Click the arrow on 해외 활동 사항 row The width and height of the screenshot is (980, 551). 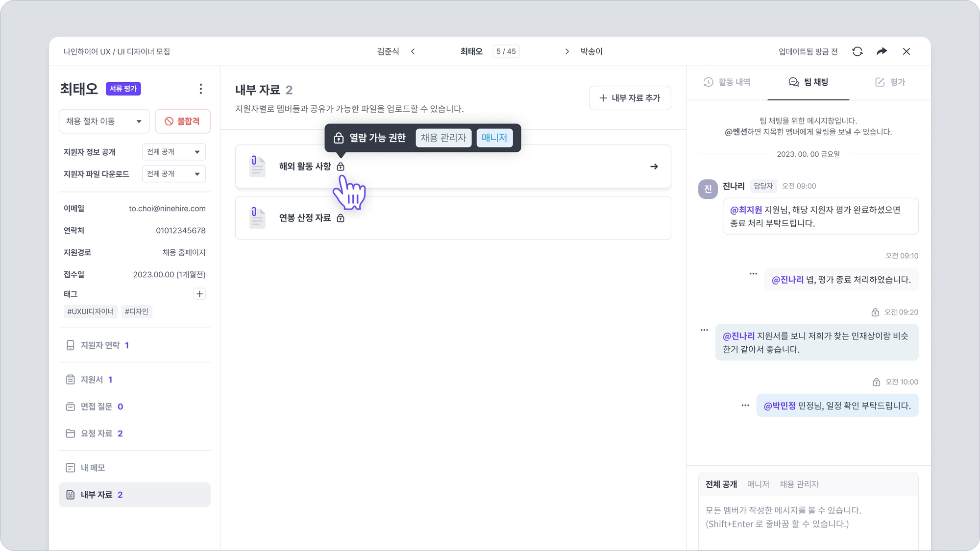[654, 167]
